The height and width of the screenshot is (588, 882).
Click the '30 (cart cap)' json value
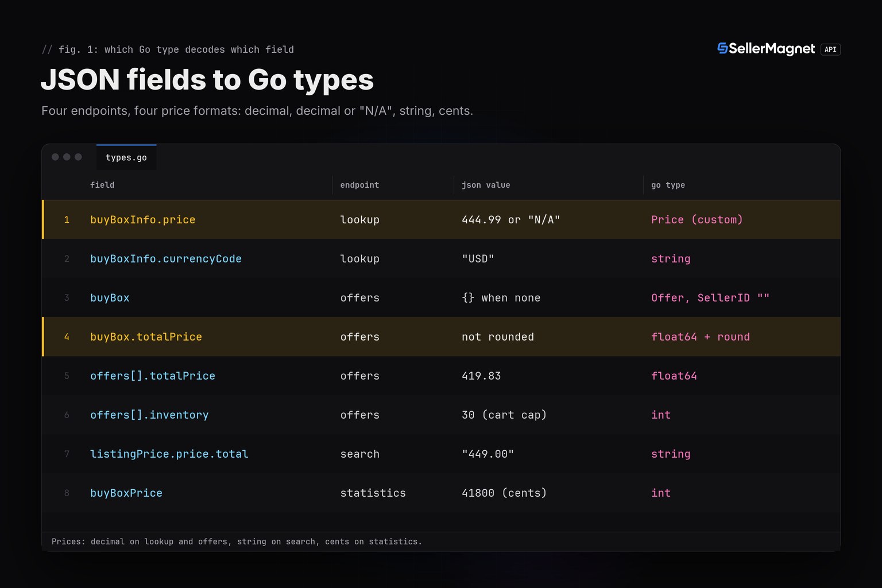tap(504, 415)
